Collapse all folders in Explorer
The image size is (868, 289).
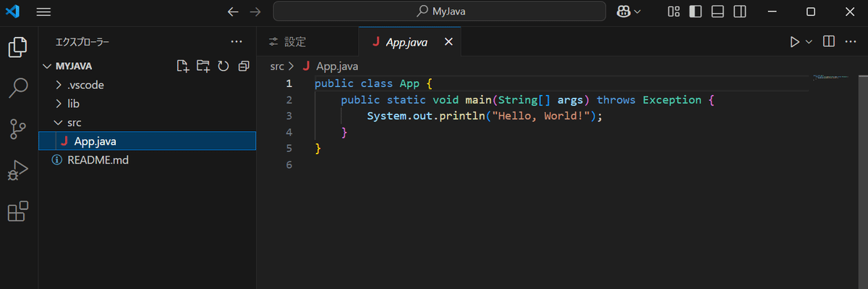[244, 66]
